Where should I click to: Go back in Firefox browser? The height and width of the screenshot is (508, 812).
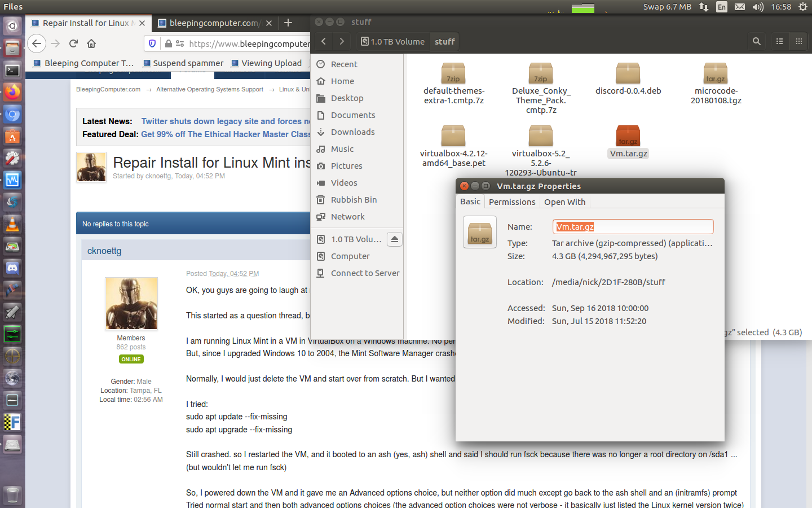point(37,43)
